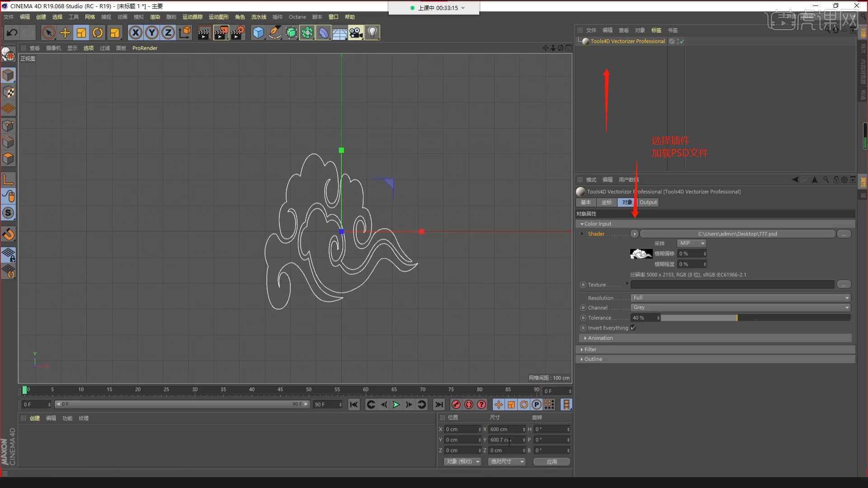Screen dimensions: 868x488
Task: Select Tools4D Vectorizer Professional object
Action: pos(627,41)
